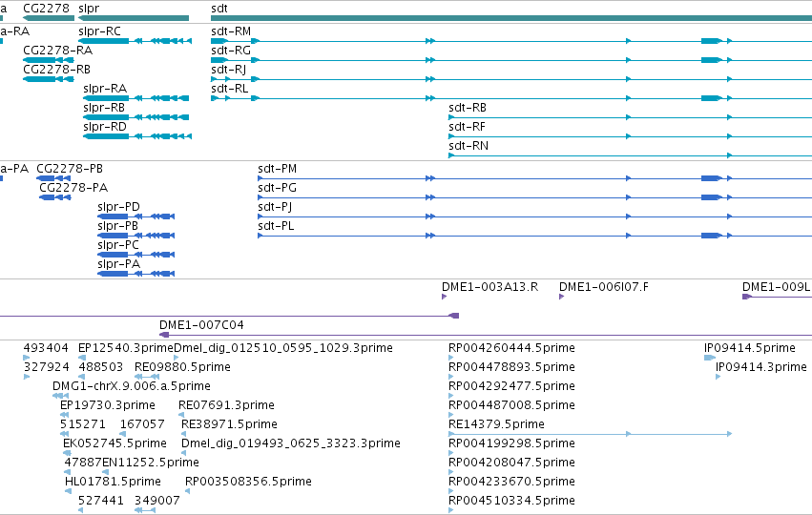
Task: Click the IP09414.3prime EST glyph
Action: pyautogui.click(x=718, y=378)
